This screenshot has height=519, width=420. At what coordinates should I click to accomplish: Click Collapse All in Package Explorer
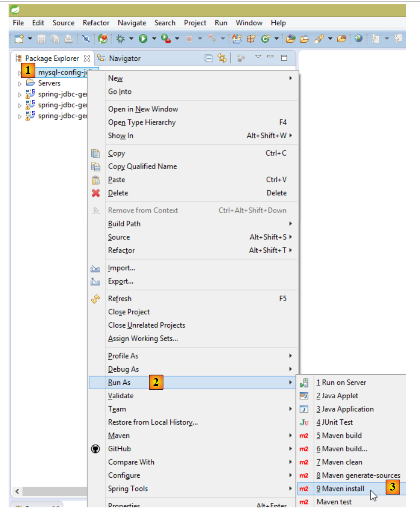pyautogui.click(x=209, y=58)
